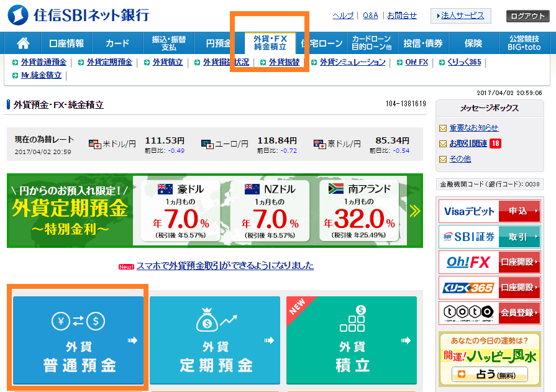The width and height of the screenshot is (556, 392).
Task: Click the Euro/JPY flag icon
Action: point(207,144)
